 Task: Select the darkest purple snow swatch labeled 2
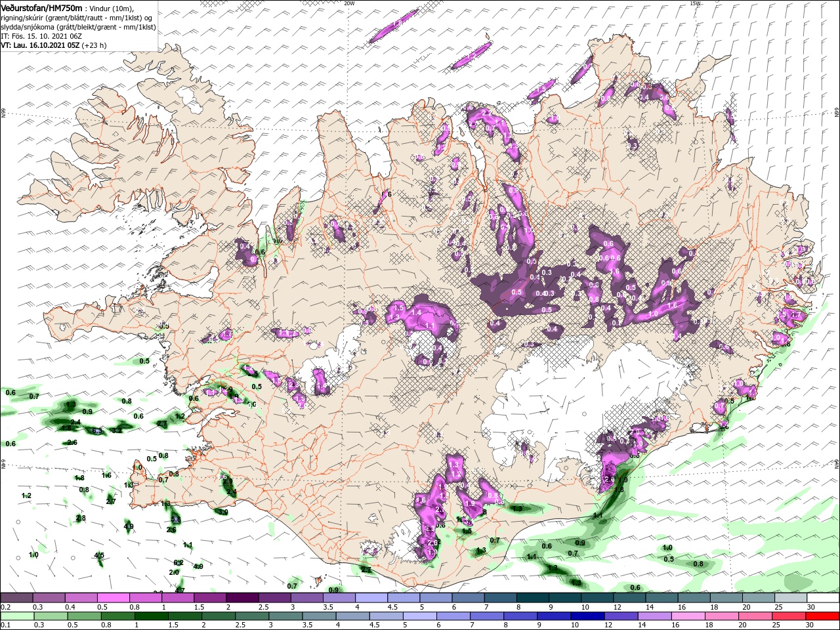tap(242, 598)
